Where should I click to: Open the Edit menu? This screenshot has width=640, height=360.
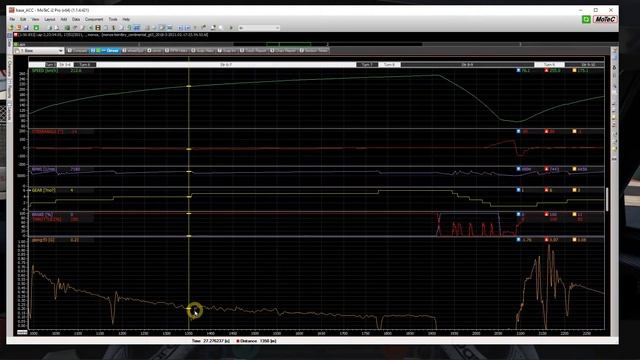point(23,19)
